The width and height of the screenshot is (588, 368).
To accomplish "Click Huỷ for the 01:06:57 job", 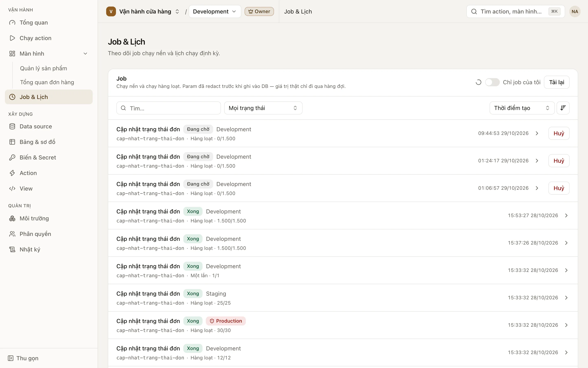I will tap(559, 188).
